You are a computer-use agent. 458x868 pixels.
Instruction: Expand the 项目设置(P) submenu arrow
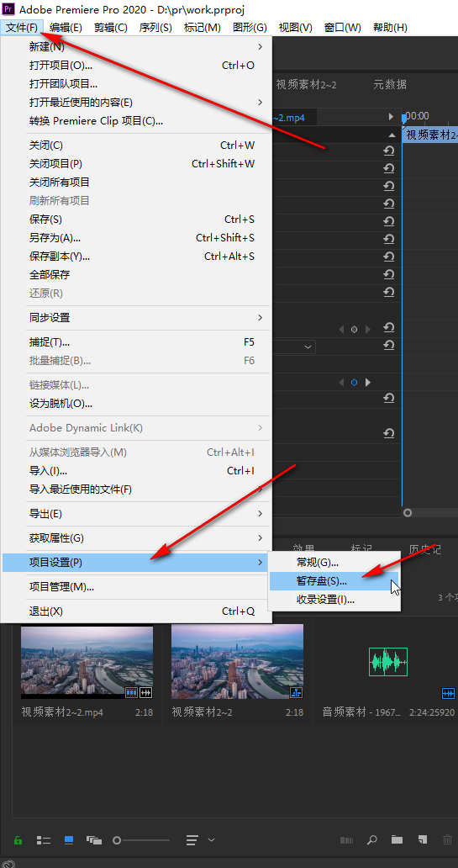(x=260, y=563)
